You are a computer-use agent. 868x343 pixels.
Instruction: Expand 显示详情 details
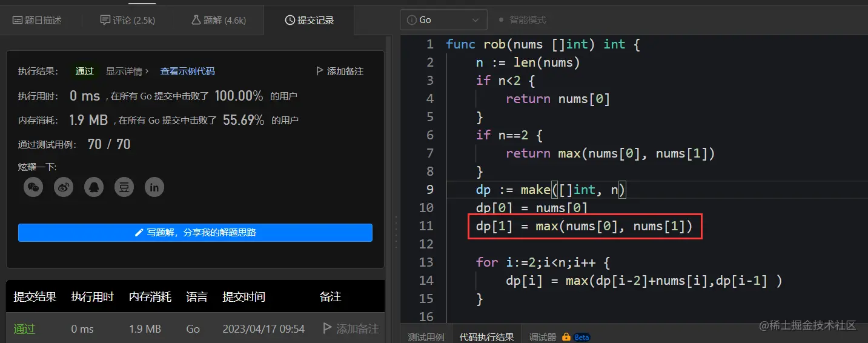click(127, 71)
